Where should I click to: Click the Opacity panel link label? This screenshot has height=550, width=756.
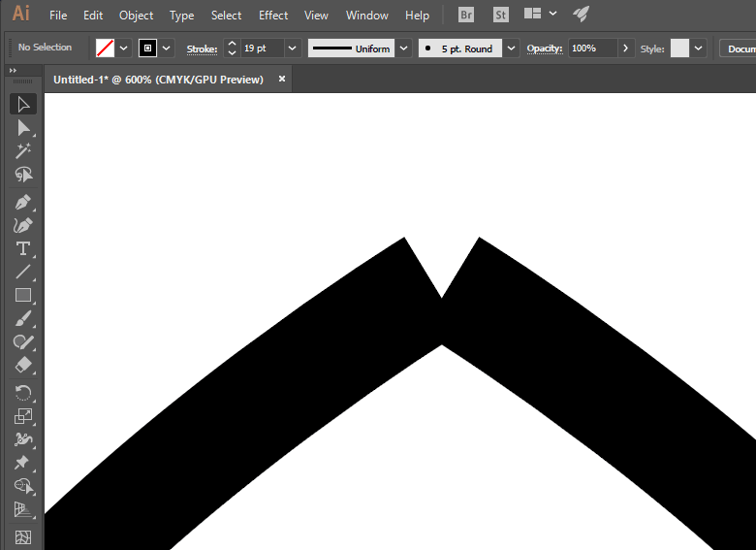click(x=545, y=49)
